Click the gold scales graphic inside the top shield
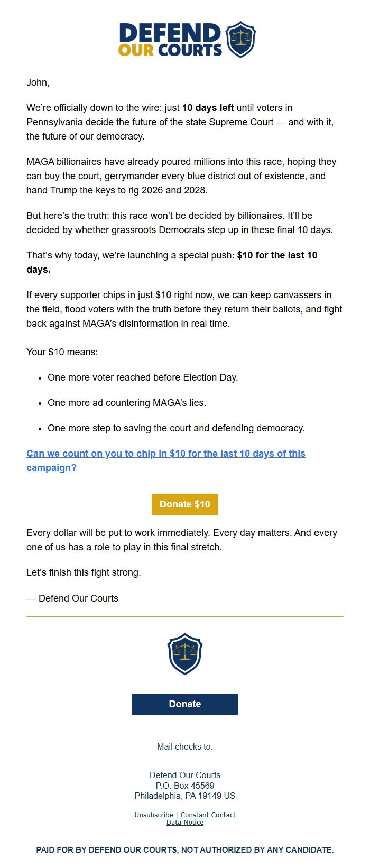370x868 pixels. pos(242,38)
